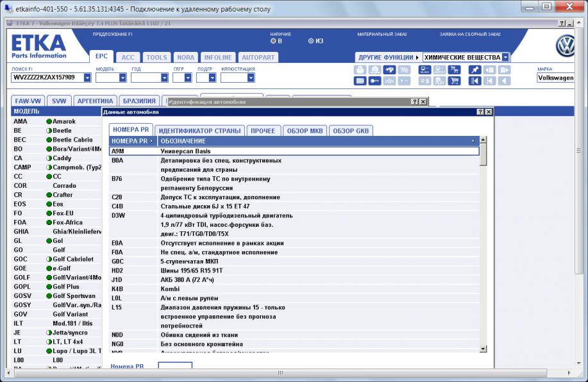Click the PR list scroll up arrow
This screenshot has width=588, height=382.
click(483, 140)
